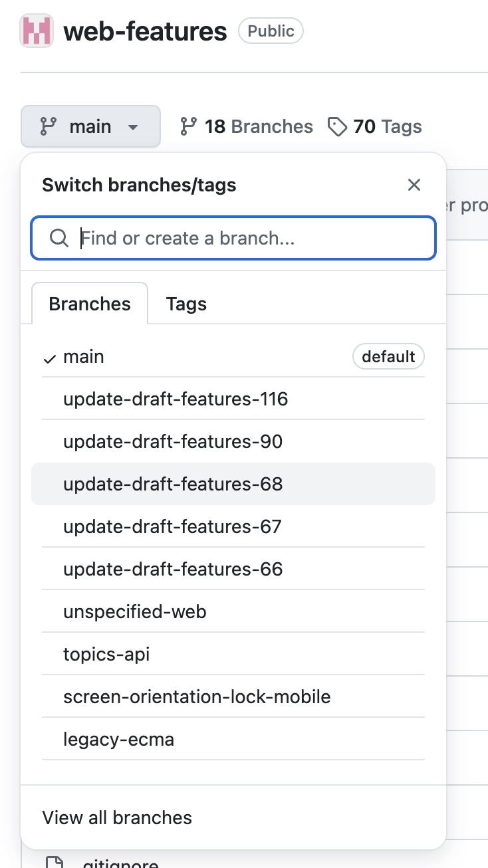Viewport: 488px width, 868px height.
Task: Click the web-features repository avatar icon
Action: [x=37, y=31]
